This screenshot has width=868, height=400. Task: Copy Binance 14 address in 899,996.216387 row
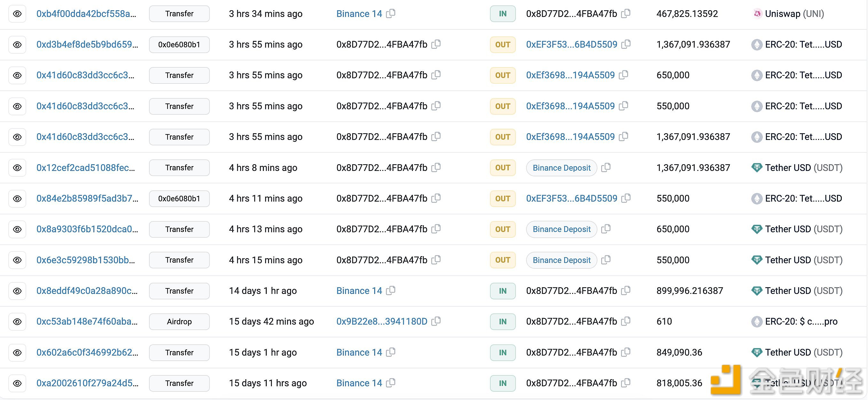point(391,290)
